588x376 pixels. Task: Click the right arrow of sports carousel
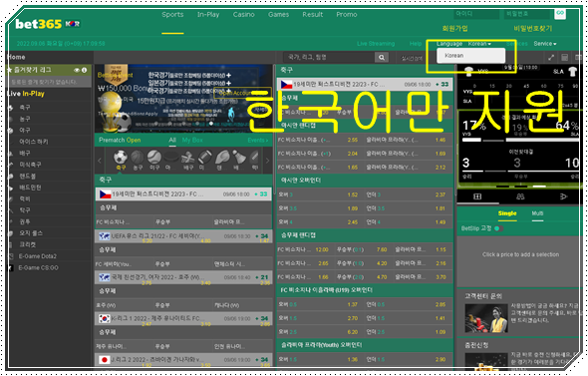click(267, 161)
